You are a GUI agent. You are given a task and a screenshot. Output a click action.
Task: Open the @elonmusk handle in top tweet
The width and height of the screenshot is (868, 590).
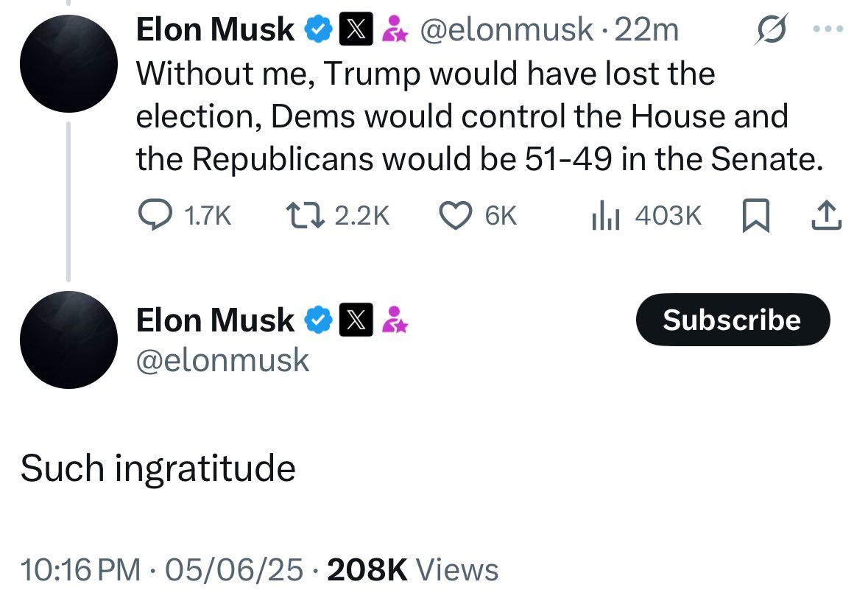click(x=507, y=29)
